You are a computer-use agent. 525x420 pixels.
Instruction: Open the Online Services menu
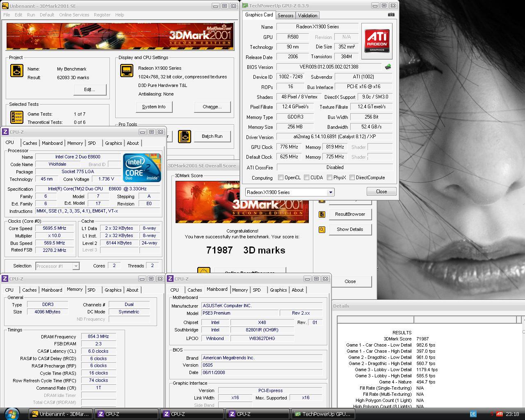point(74,15)
